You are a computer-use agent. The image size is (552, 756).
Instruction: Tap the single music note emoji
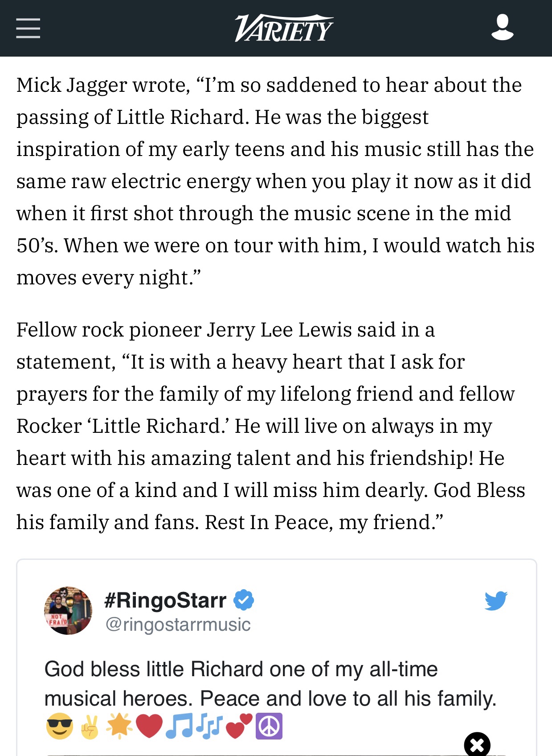coord(179,726)
